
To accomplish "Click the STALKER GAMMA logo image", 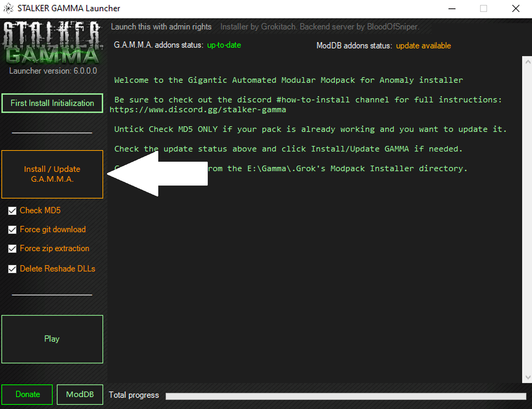I will 52,42.
